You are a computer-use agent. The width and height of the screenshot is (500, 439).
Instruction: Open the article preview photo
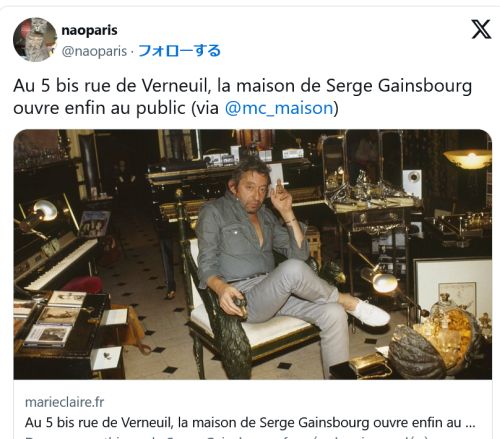[253, 254]
